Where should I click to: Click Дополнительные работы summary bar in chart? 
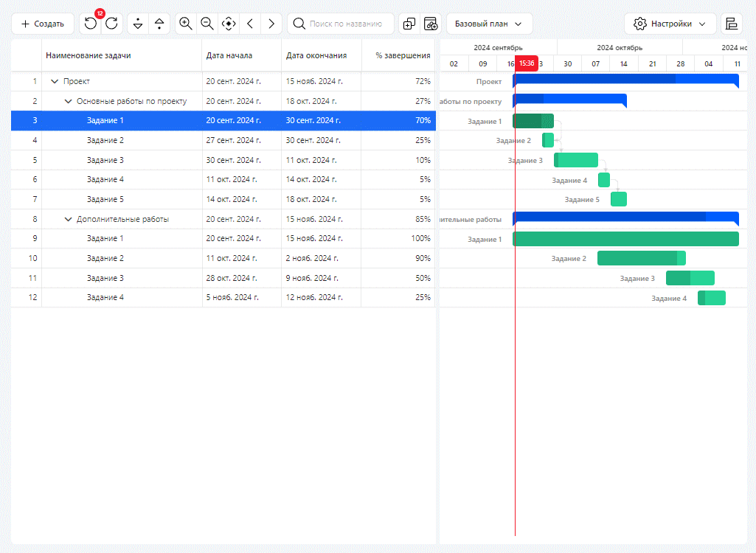[x=626, y=218]
